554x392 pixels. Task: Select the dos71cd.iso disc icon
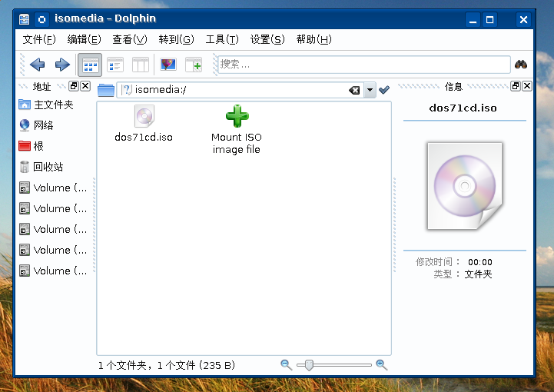[x=144, y=116]
